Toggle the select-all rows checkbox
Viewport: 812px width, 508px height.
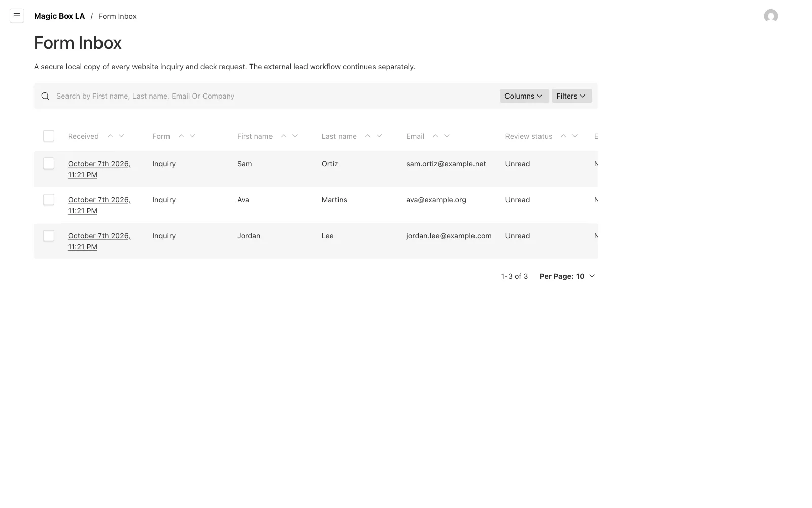pyautogui.click(x=49, y=136)
